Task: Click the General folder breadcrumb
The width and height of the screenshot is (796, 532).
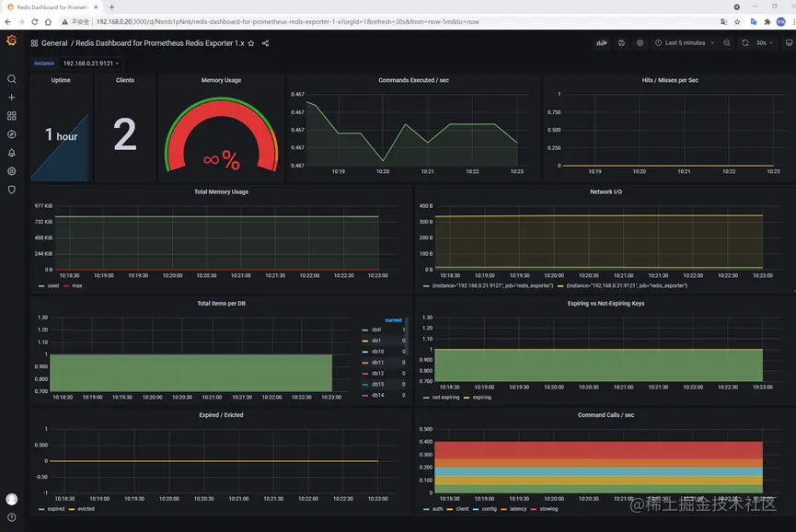Action: (54, 43)
